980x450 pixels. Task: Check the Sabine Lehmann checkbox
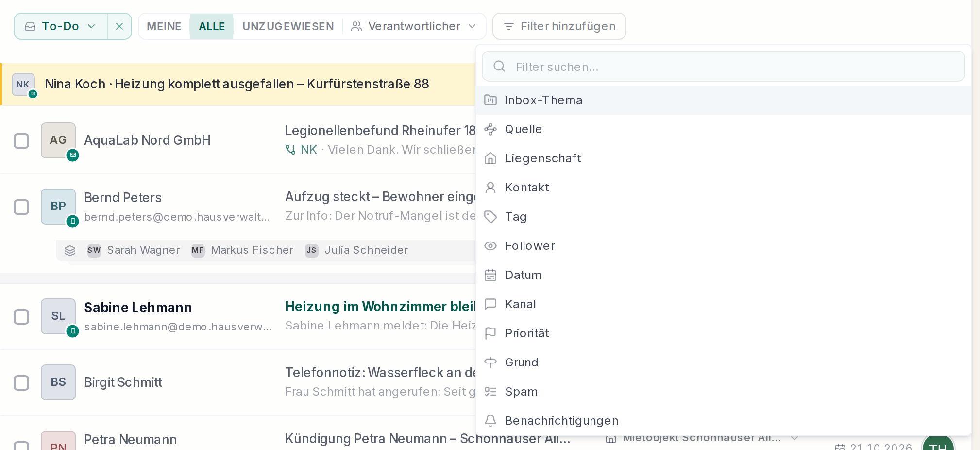tap(21, 317)
